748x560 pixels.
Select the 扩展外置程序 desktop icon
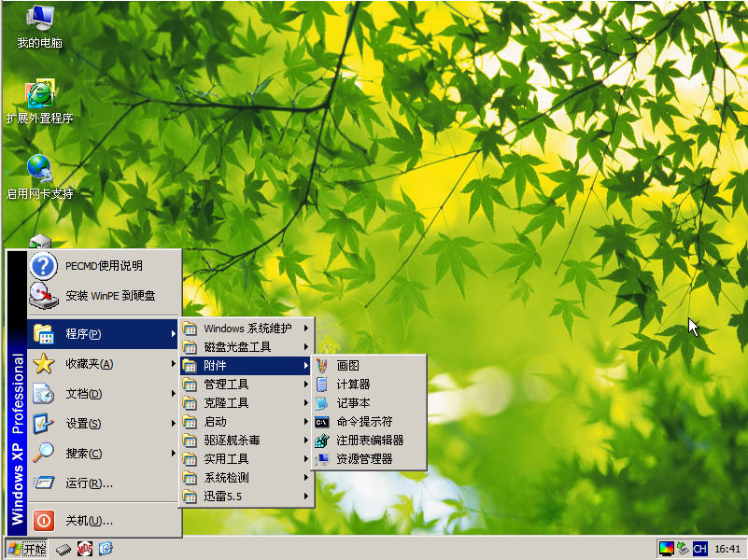[39, 101]
